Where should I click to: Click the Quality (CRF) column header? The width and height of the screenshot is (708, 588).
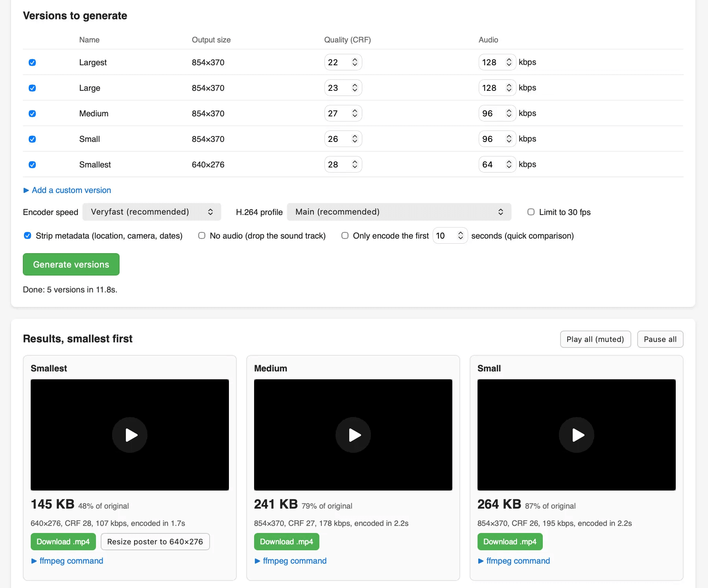click(347, 40)
